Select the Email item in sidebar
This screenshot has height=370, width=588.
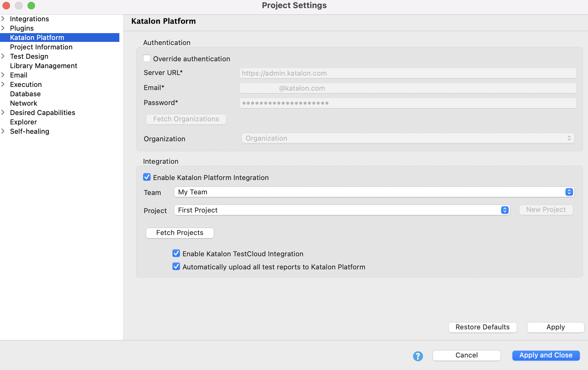coord(19,75)
